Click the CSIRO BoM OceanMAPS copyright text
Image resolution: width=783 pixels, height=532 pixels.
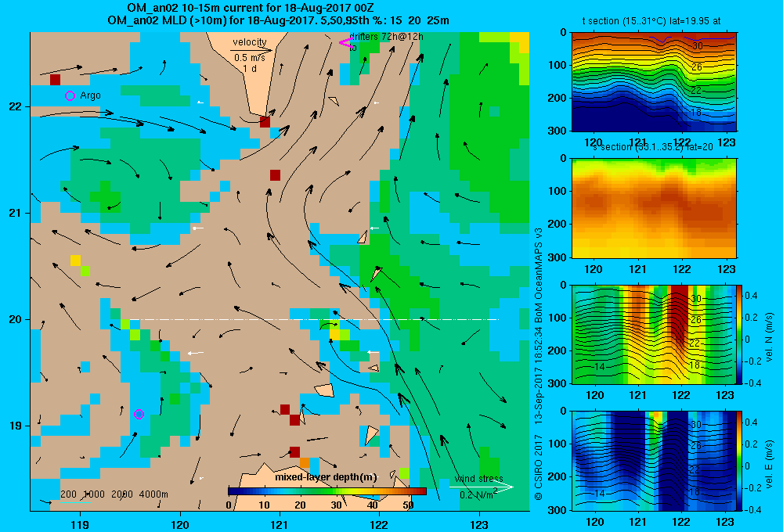point(539,365)
